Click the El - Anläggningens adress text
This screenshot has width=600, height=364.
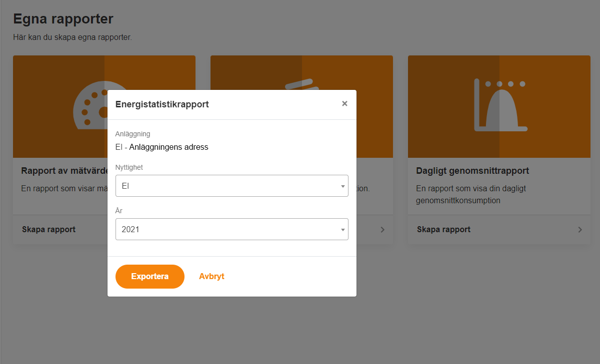point(161,147)
